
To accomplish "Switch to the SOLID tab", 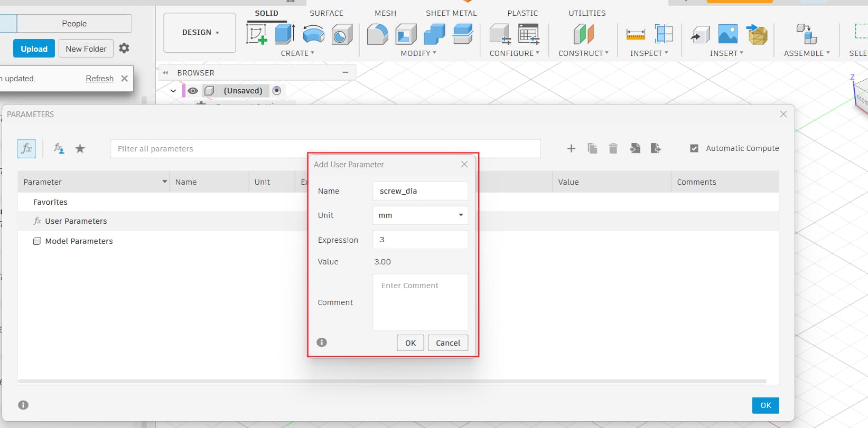I will pyautogui.click(x=267, y=13).
